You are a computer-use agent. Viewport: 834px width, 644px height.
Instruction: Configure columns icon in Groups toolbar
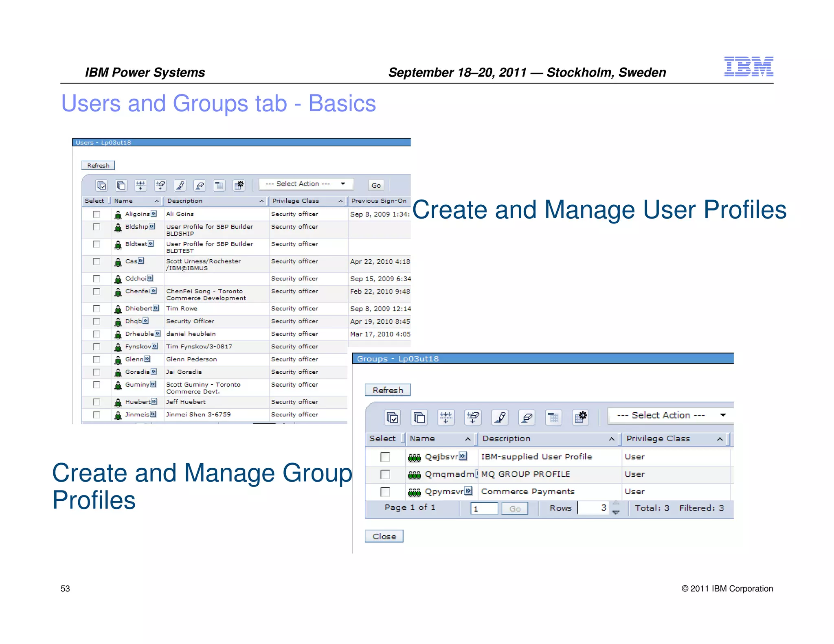pos(581,418)
